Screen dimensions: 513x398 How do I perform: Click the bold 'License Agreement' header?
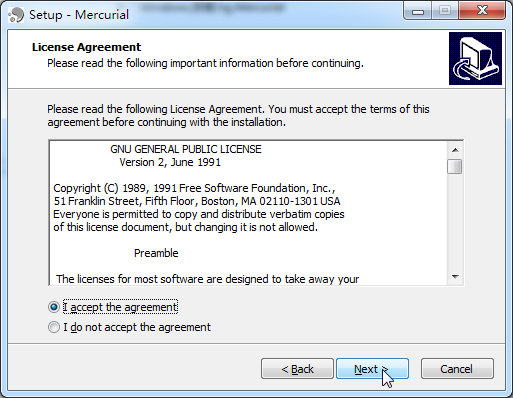click(x=86, y=47)
